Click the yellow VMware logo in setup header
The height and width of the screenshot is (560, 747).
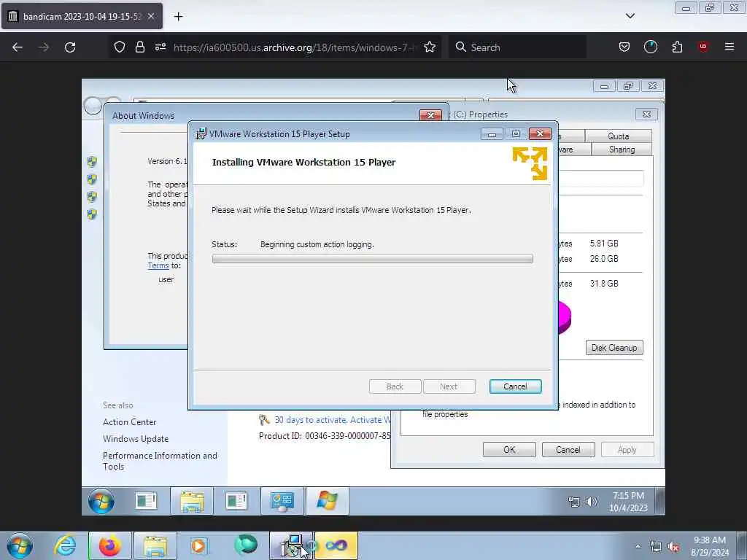(530, 163)
